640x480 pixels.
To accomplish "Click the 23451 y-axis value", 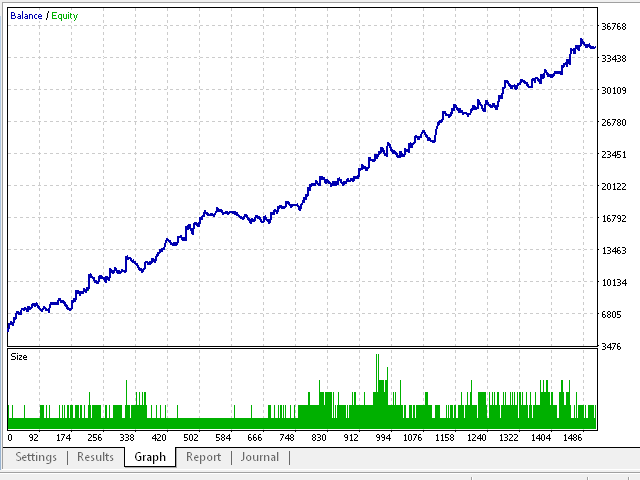I will coord(613,155).
